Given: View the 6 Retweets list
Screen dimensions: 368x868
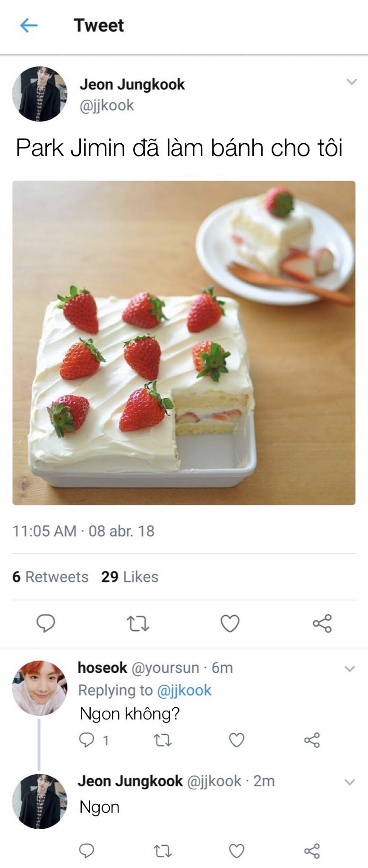Looking at the screenshot, I should pyautogui.click(x=50, y=577).
